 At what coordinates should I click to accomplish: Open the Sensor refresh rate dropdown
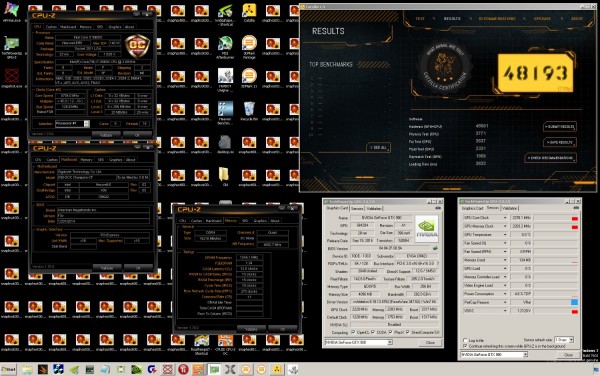point(571,340)
